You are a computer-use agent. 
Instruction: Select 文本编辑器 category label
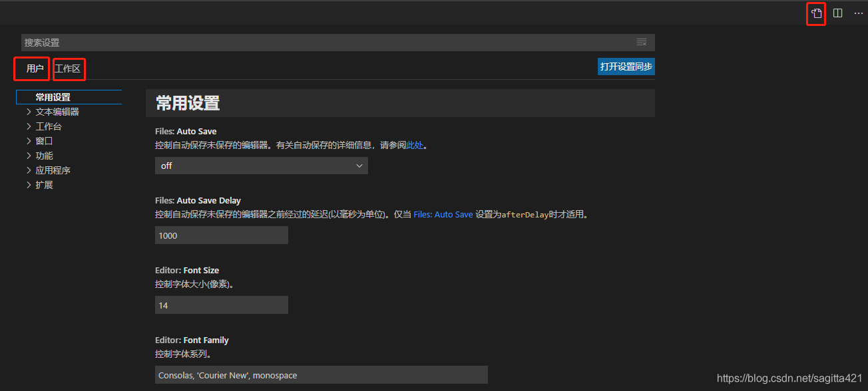point(57,112)
